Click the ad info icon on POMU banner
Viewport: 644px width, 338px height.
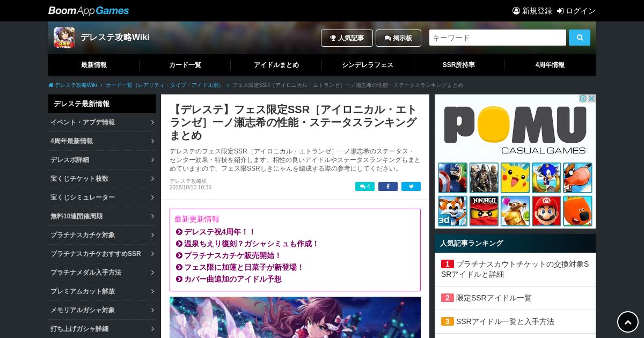pyautogui.click(x=583, y=99)
